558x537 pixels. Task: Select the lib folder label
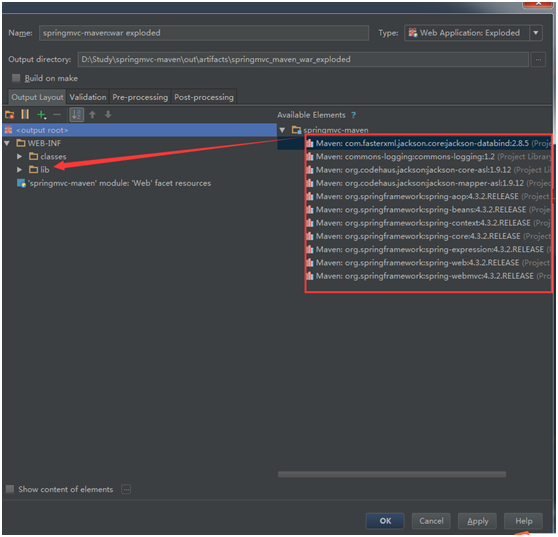click(x=45, y=170)
